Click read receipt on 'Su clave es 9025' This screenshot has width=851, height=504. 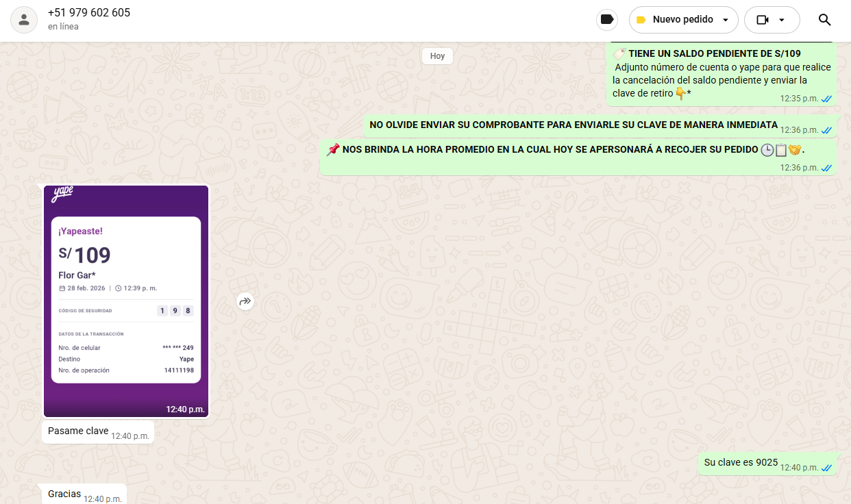pos(826,468)
